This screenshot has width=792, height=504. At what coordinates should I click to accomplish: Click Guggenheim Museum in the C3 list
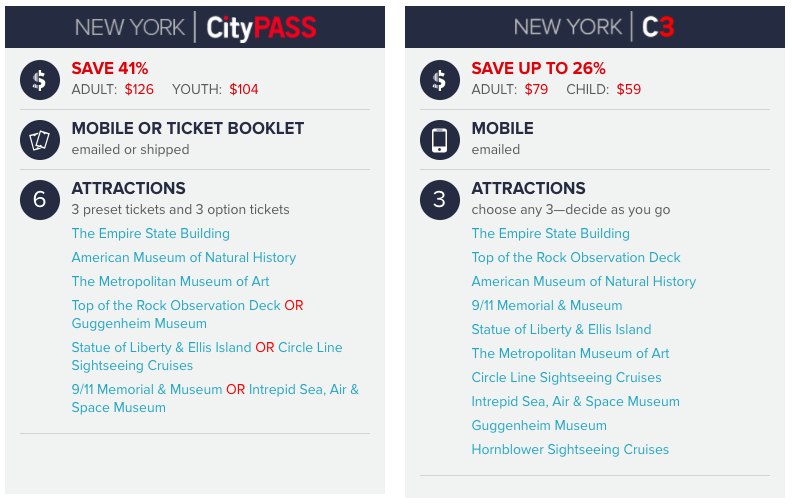click(539, 425)
